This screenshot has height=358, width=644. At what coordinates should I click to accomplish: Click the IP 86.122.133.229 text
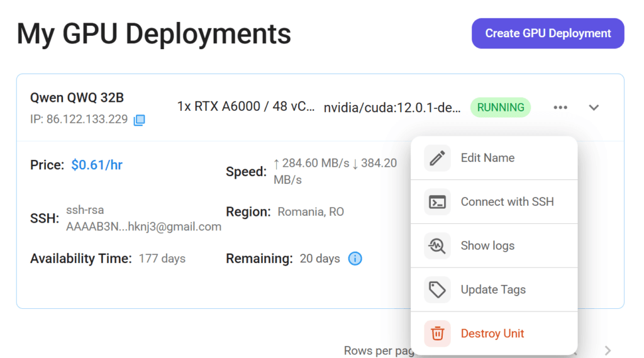coord(79,119)
